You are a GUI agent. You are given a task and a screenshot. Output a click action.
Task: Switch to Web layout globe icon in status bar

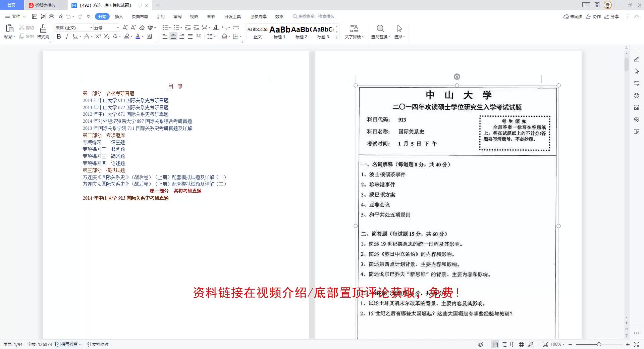coord(521,344)
